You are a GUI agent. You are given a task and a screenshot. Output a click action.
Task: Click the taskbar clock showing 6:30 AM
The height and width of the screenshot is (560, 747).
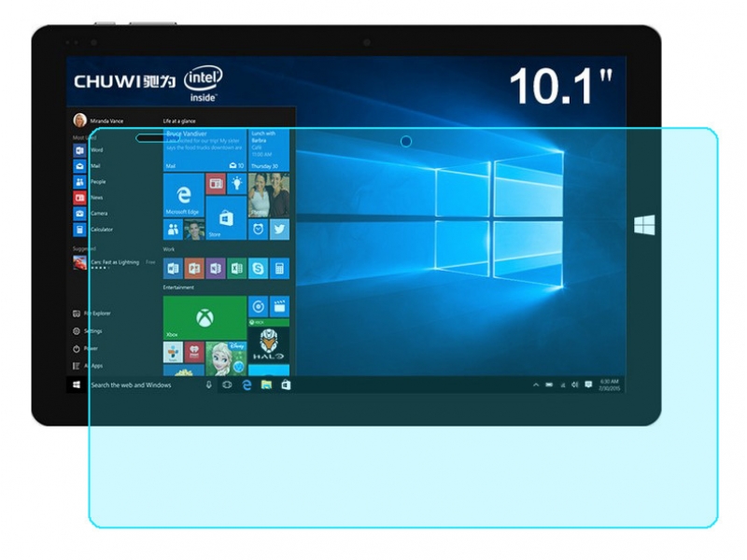pyautogui.click(x=610, y=385)
